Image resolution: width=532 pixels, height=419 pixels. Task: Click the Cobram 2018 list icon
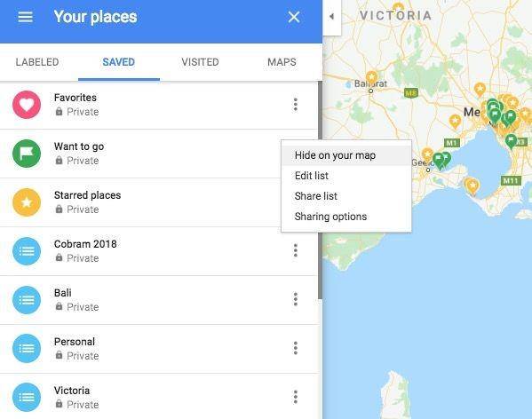click(x=27, y=251)
